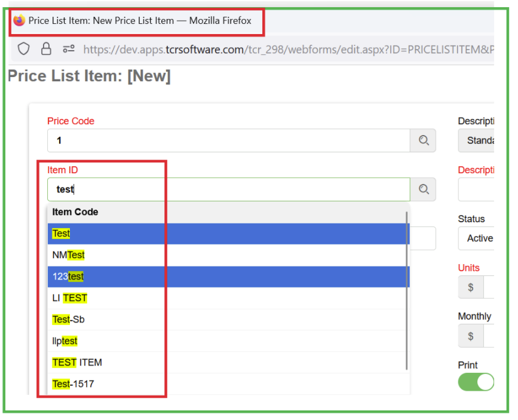Open the shield tracking protection icon
Image resolution: width=518 pixels, height=420 pixels.
(x=24, y=49)
